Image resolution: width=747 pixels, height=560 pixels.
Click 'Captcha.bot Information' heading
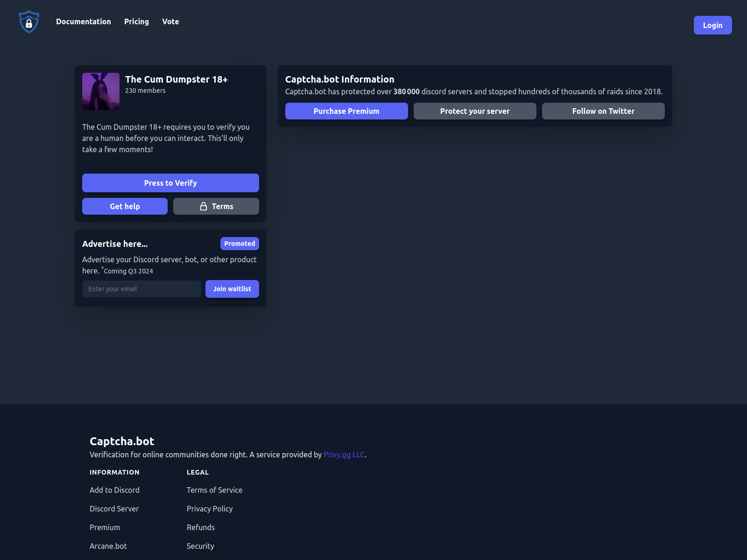point(340,79)
